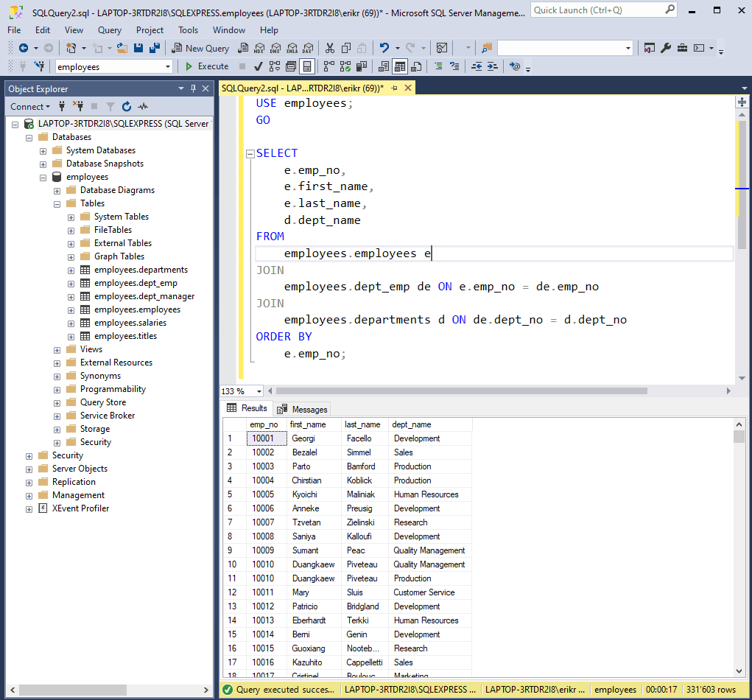The width and height of the screenshot is (752, 700).
Task: Switch to the Messages tab
Action: click(x=303, y=409)
